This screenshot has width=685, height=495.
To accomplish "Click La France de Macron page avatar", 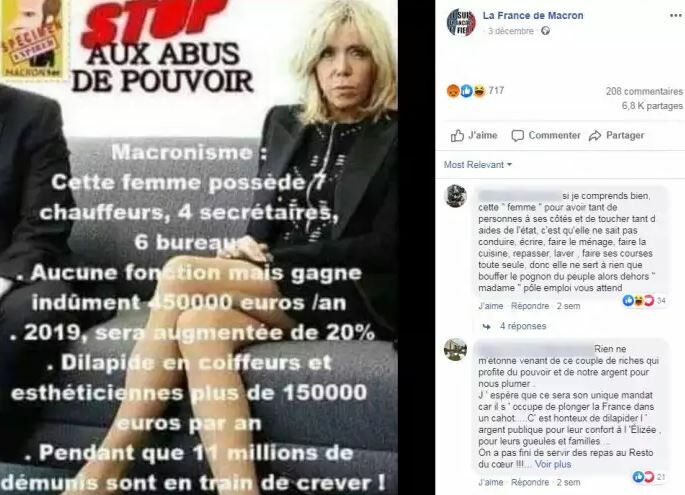I will click(x=461, y=22).
